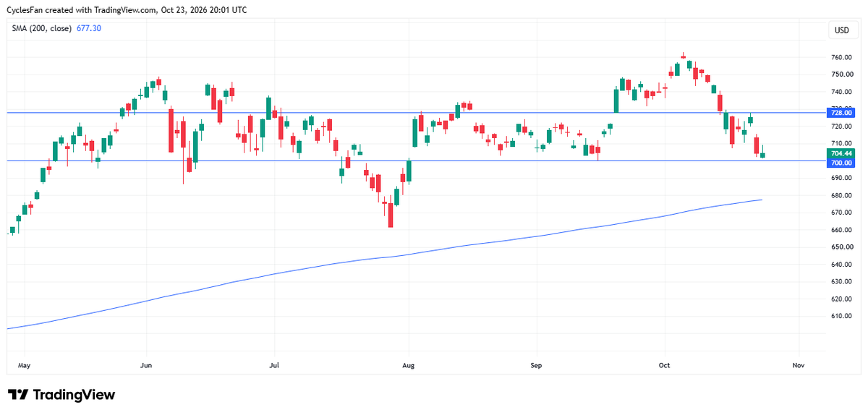Click the TradingView logo
This screenshot has height=415, width=868.
click(x=61, y=395)
